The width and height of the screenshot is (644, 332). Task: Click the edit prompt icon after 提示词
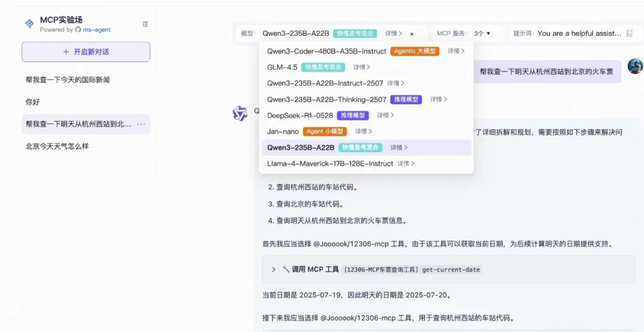(x=630, y=33)
